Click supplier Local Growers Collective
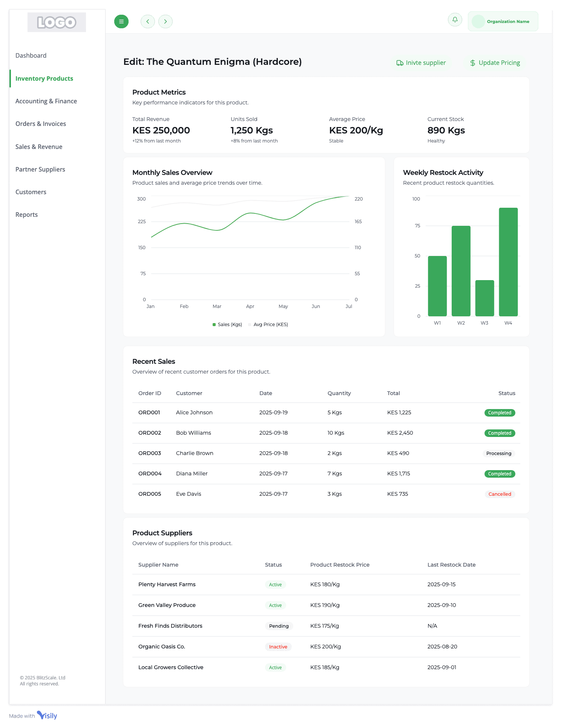This screenshot has height=728, width=561. click(x=171, y=667)
